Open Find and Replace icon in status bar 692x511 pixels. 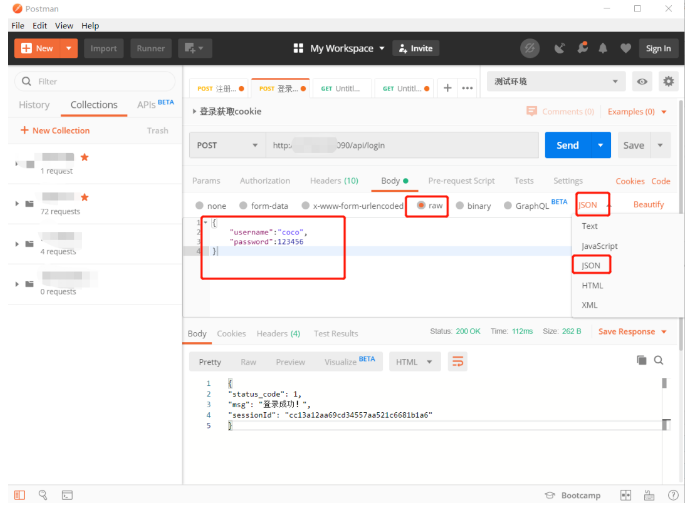[43, 495]
